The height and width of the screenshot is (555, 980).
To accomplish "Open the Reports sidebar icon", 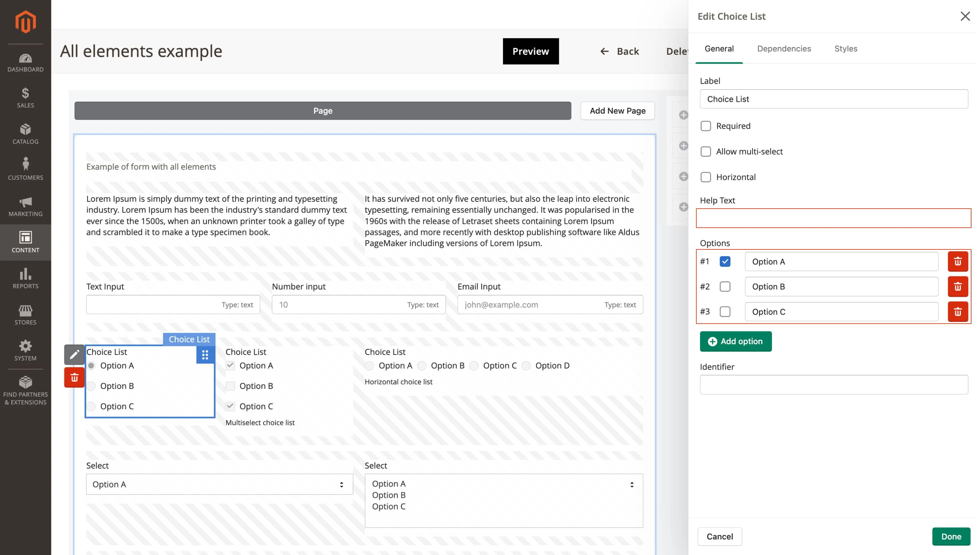I will 26,279.
